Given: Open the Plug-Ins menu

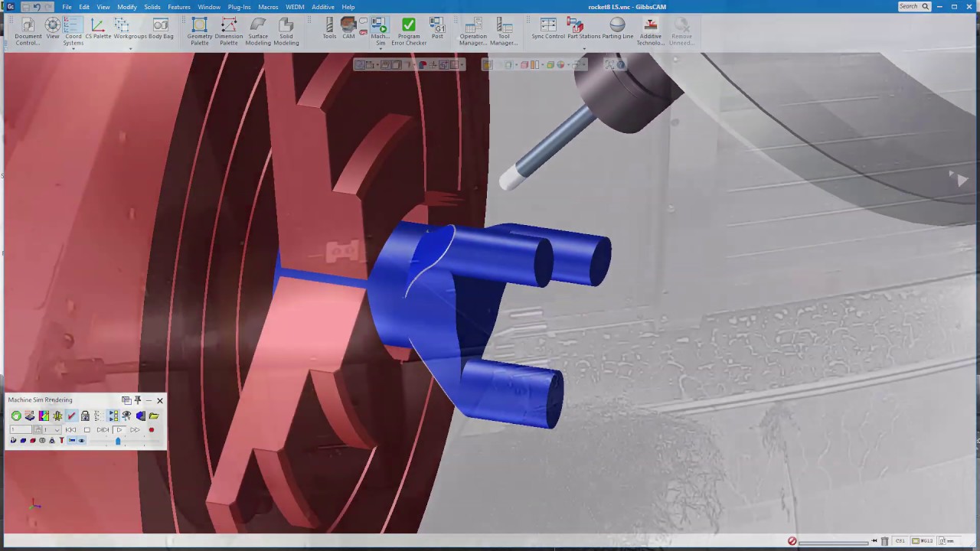Looking at the screenshot, I should (x=239, y=7).
